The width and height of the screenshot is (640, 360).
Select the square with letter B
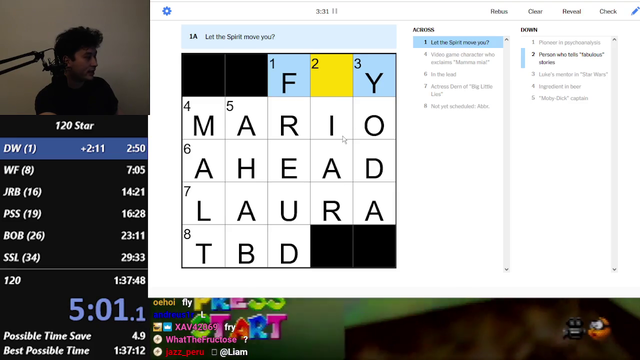[246, 246]
